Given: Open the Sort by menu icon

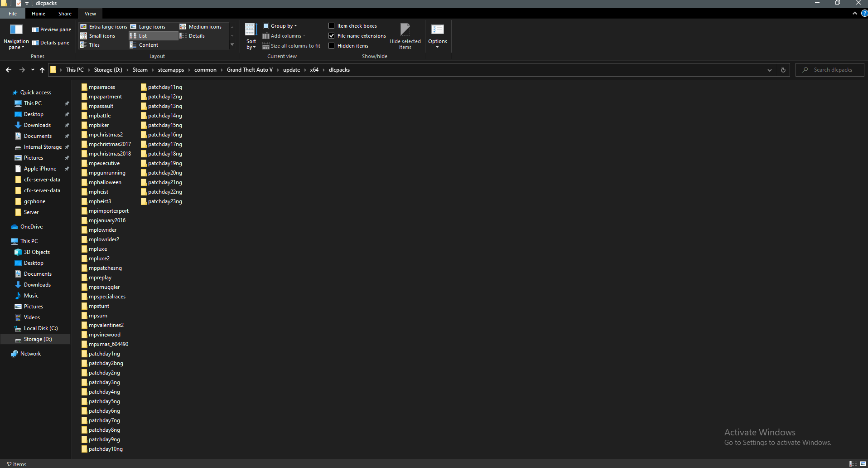Looking at the screenshot, I should pos(251,36).
